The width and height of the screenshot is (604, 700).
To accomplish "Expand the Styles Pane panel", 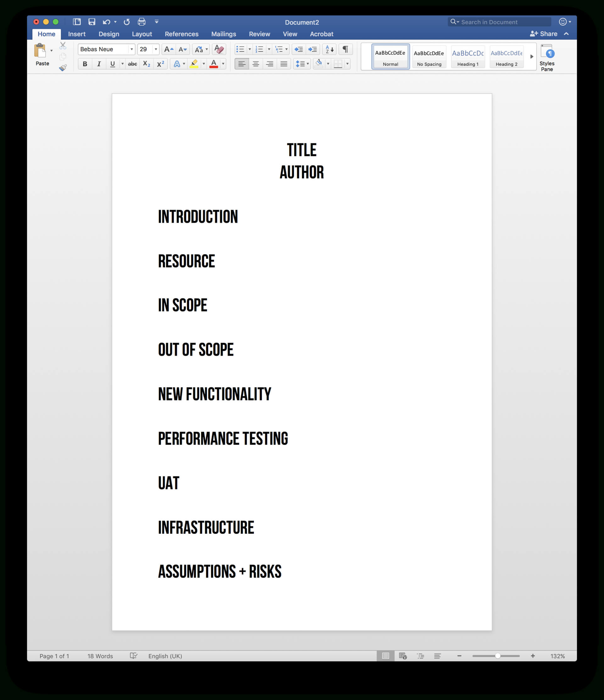I will coord(548,58).
